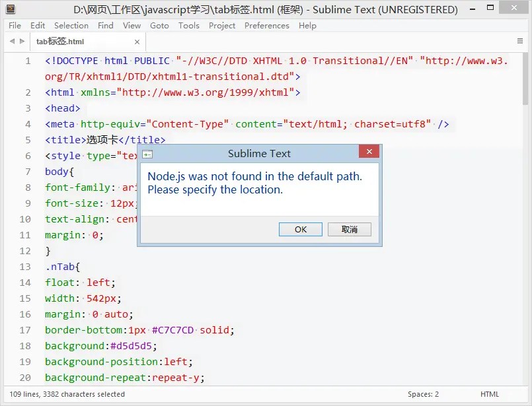Open the Spaces: 2 indentation selector
The width and height of the screenshot is (532, 406).
pos(423,394)
